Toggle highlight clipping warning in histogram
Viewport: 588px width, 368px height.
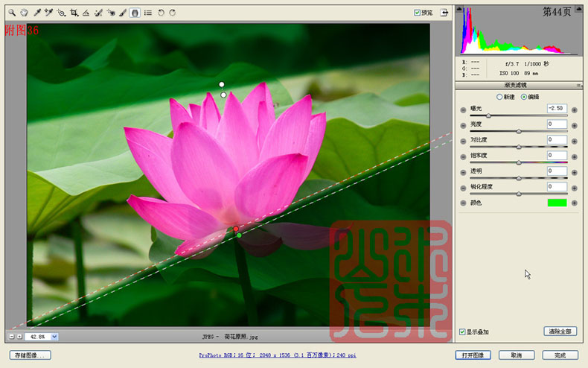(x=579, y=9)
